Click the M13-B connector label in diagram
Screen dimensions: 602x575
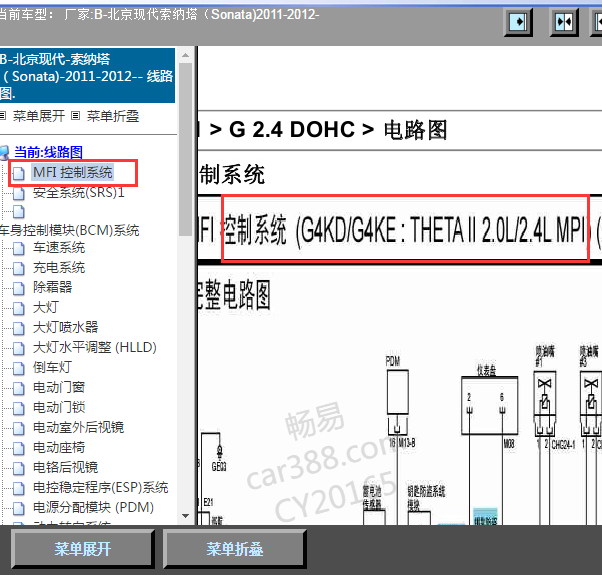(x=407, y=443)
